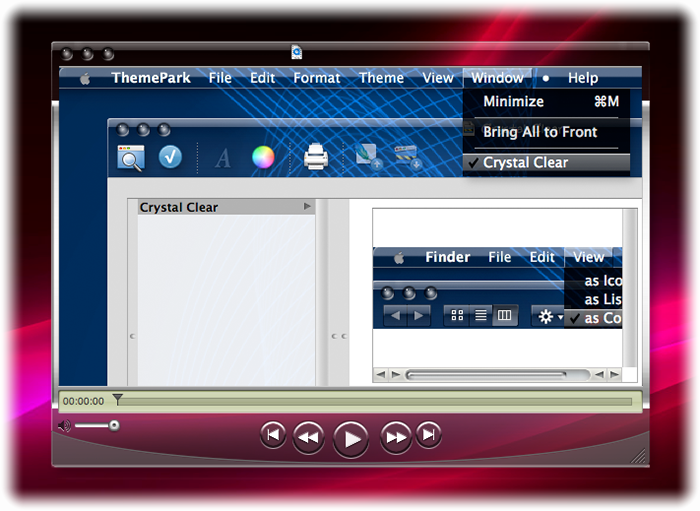The image size is (700, 511).
Task: Click the dot script menu icon before Help
Action: coord(546,79)
